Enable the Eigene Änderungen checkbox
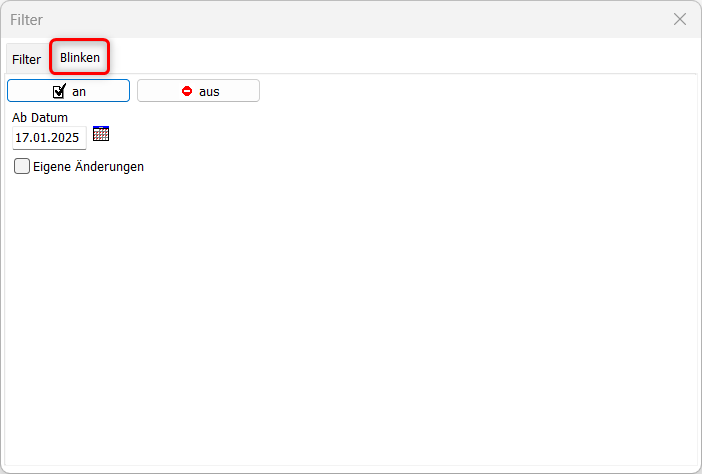The width and height of the screenshot is (702, 474). 22,167
